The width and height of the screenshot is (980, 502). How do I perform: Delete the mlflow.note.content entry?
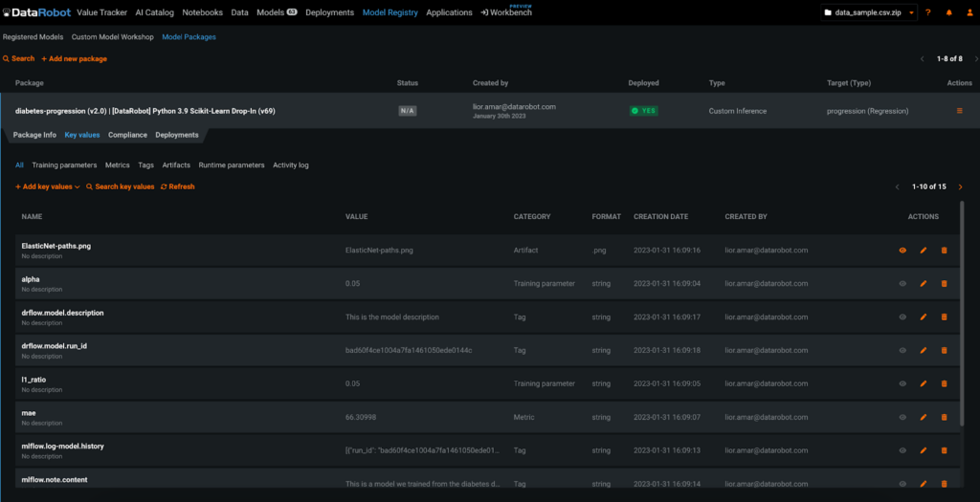pyautogui.click(x=944, y=483)
